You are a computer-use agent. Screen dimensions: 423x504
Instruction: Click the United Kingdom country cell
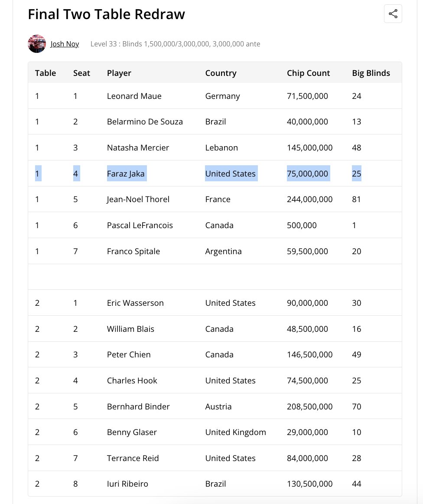pos(235,432)
